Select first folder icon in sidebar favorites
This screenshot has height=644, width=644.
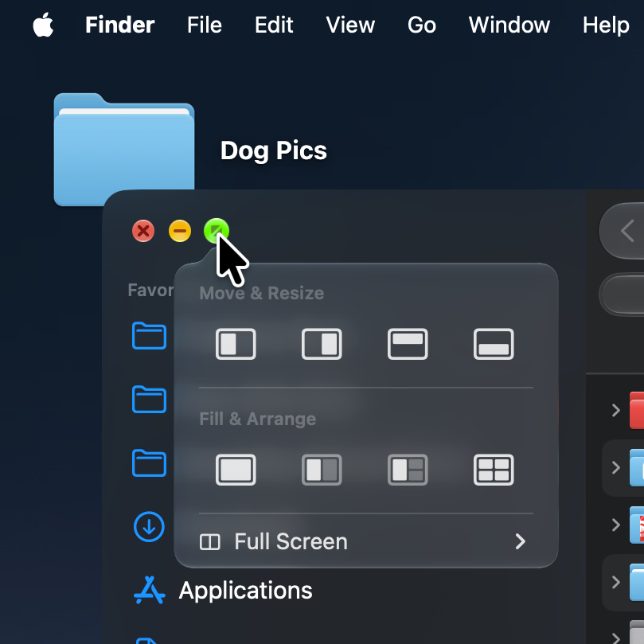pos(149,336)
